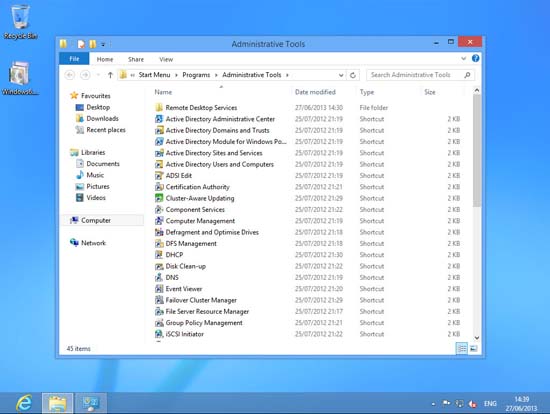The height and width of the screenshot is (414, 550).
Task: Click the search magnifier icon
Action: point(467,75)
